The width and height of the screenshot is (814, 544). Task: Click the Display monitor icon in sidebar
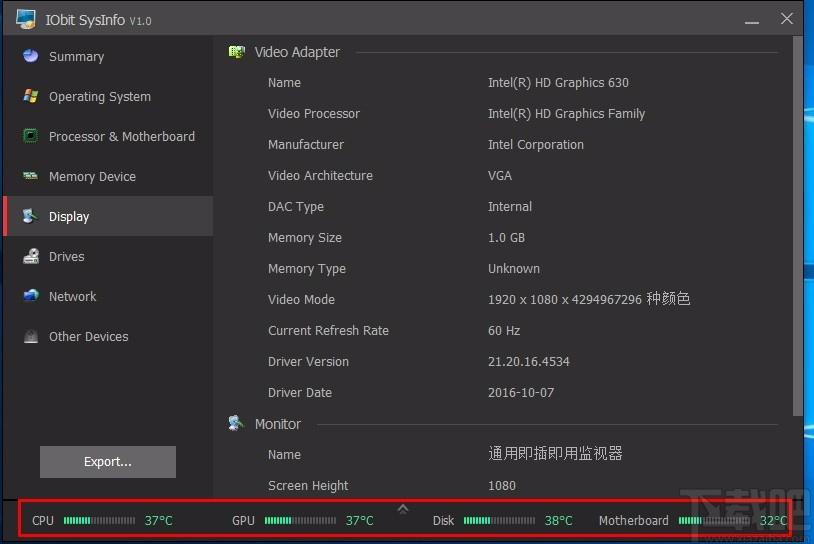[31, 216]
